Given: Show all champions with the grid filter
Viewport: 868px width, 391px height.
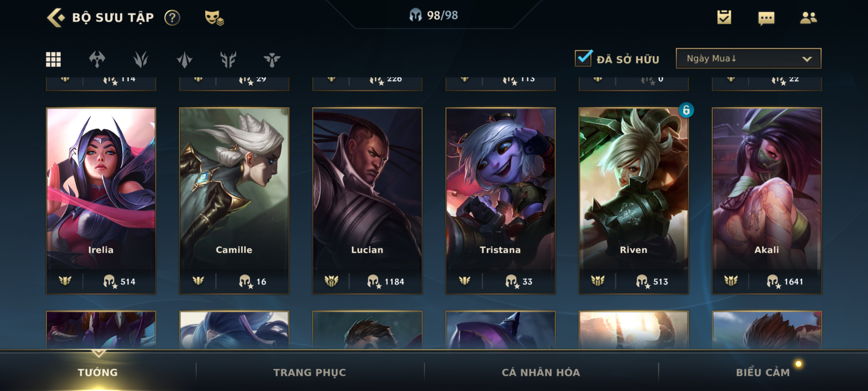Looking at the screenshot, I should pos(53,59).
